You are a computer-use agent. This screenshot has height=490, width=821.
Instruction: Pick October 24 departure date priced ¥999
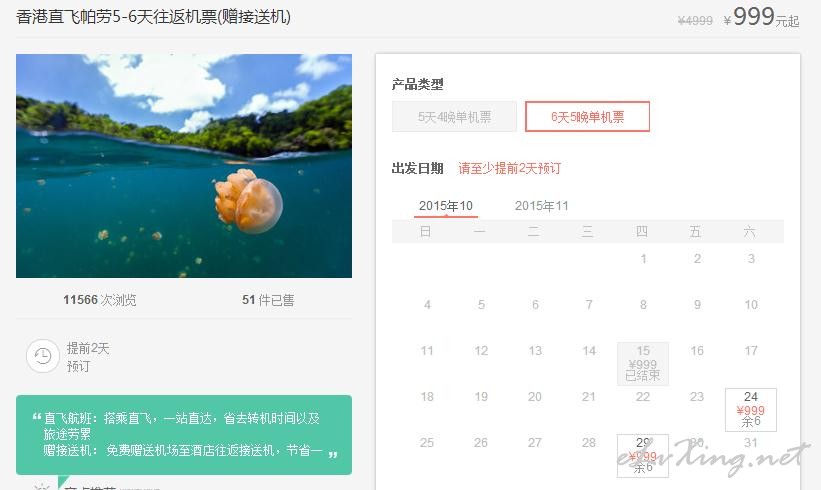751,409
